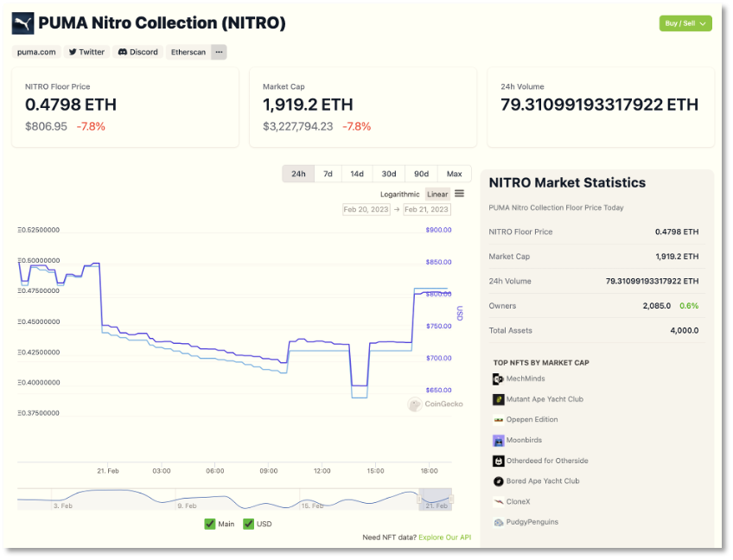This screenshot has height=560, width=733.
Task: Switch chart scale to Logarithmic
Action: (399, 194)
